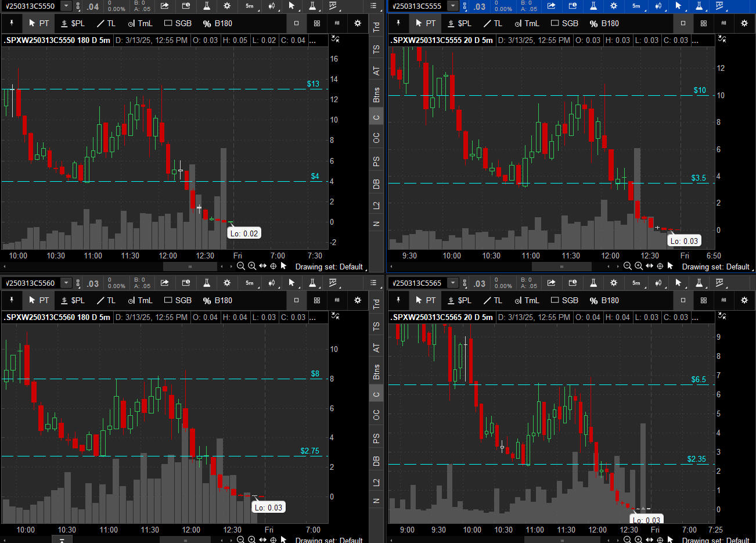Open Drawing set: Default dropdown under C5550 chart
Viewport: 756px width, 543px height.
point(332,267)
